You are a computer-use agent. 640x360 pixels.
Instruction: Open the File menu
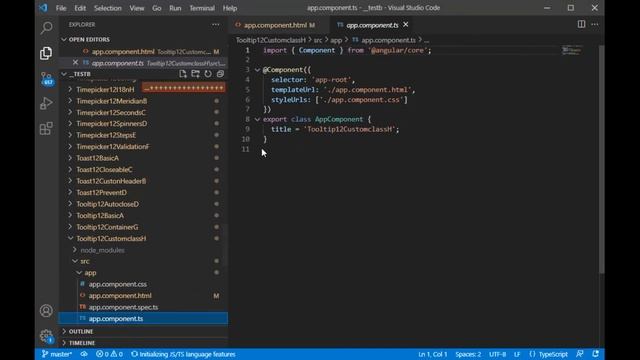tap(61, 8)
